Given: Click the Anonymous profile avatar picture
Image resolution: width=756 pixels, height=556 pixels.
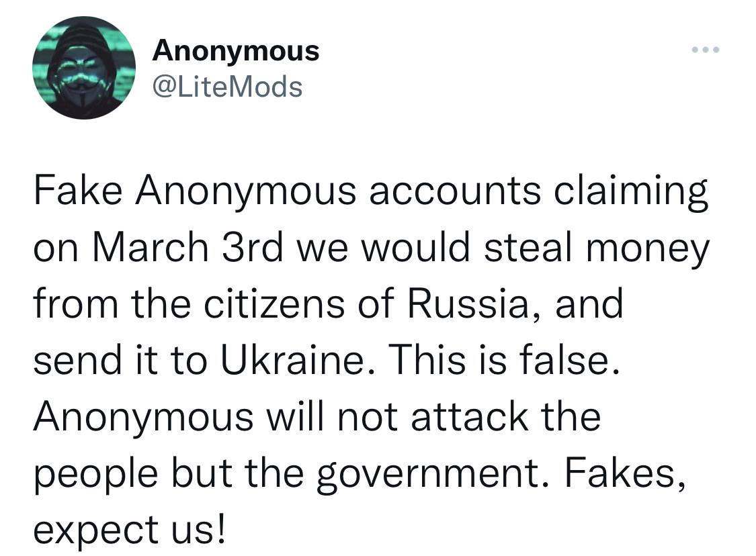Looking at the screenshot, I should coord(84,68).
